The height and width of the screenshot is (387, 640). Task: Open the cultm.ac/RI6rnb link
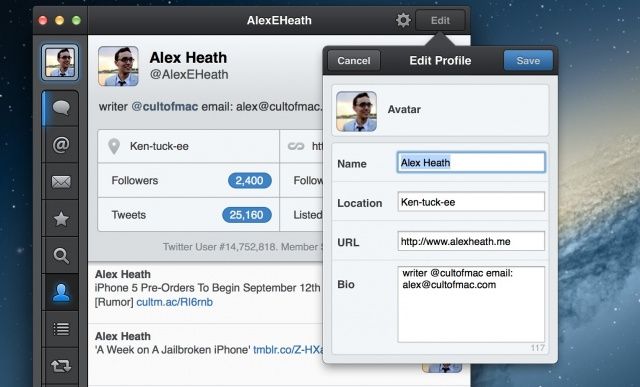(174, 302)
